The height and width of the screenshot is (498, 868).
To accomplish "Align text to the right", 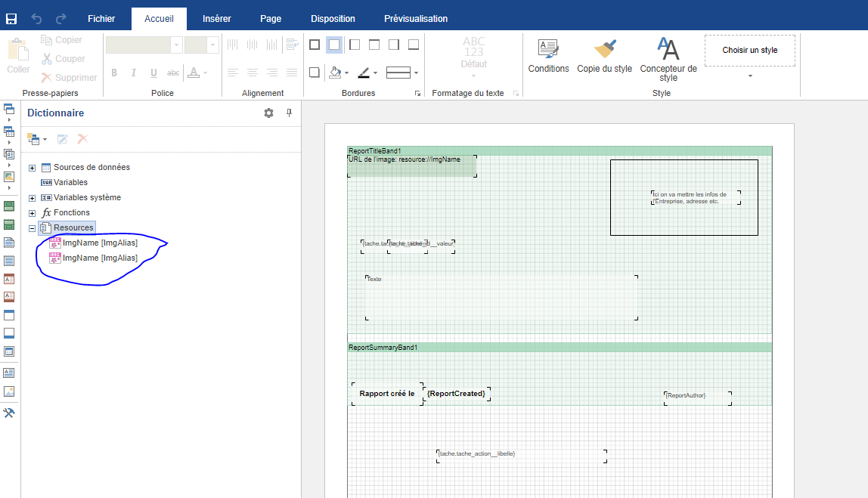I will click(271, 73).
